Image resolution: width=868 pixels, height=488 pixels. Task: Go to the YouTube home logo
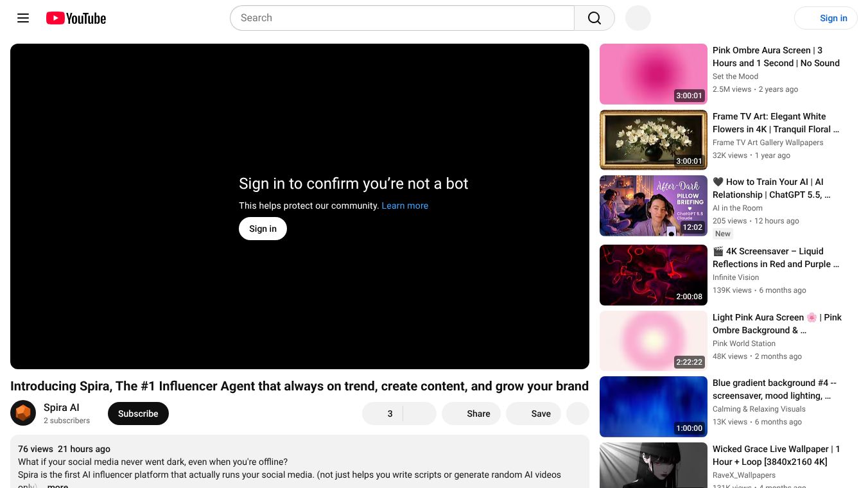coord(76,18)
